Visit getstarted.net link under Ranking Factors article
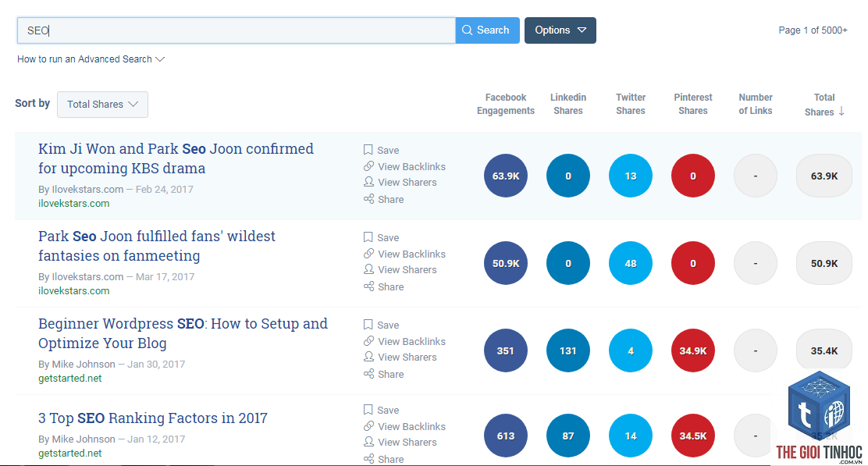This screenshot has width=868, height=466. pyautogui.click(x=69, y=453)
